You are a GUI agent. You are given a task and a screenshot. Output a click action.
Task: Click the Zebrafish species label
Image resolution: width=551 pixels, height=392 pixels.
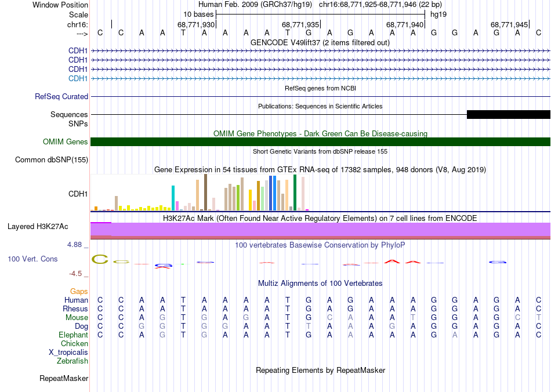(72, 361)
